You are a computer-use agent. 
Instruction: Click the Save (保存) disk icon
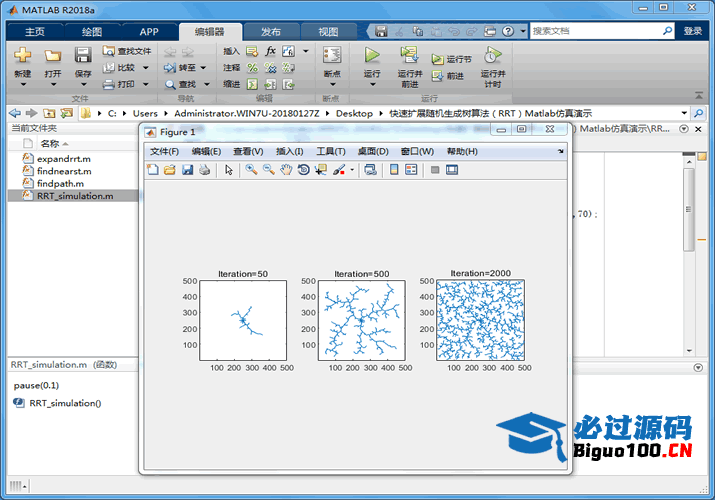[x=83, y=55]
